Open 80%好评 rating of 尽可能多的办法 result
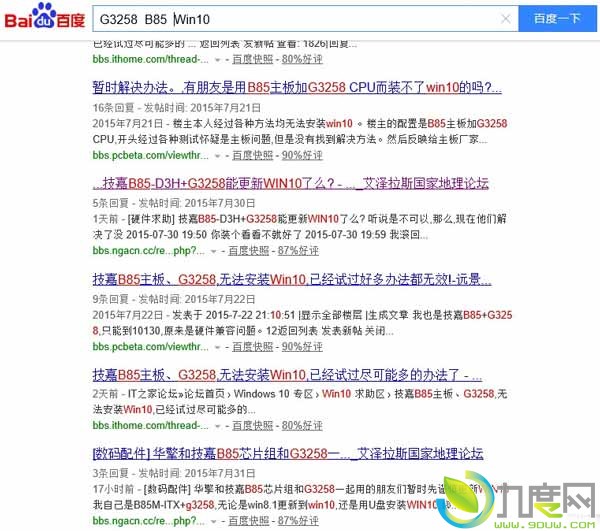Image resolution: width=600 pixels, height=531 pixels. pyautogui.click(x=302, y=425)
